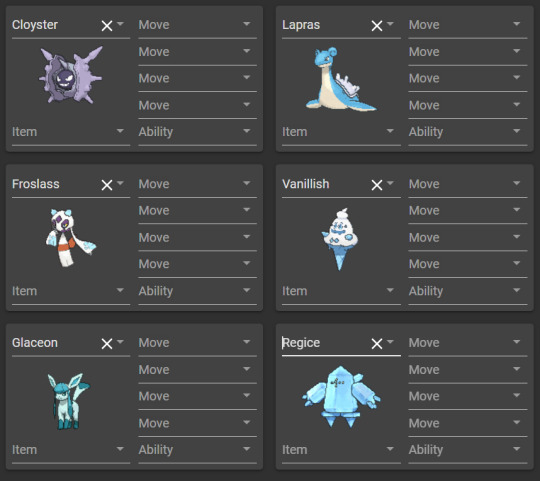Open Lapras's first Move dropdown
The image size is (540, 481).
468,25
